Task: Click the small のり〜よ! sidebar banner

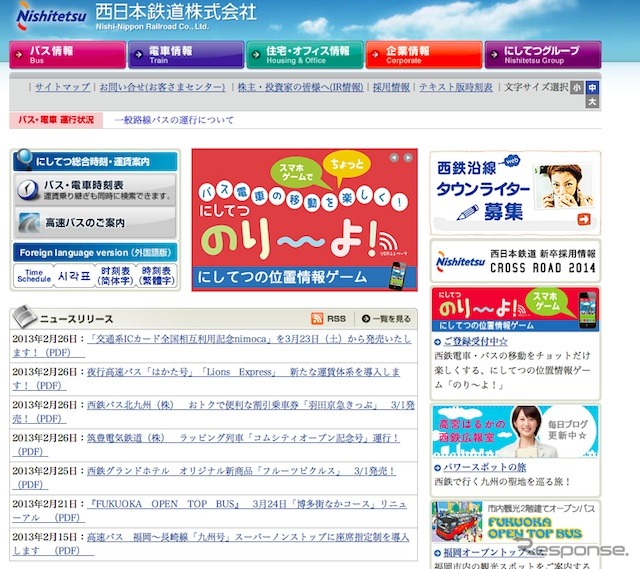Action: click(x=515, y=309)
